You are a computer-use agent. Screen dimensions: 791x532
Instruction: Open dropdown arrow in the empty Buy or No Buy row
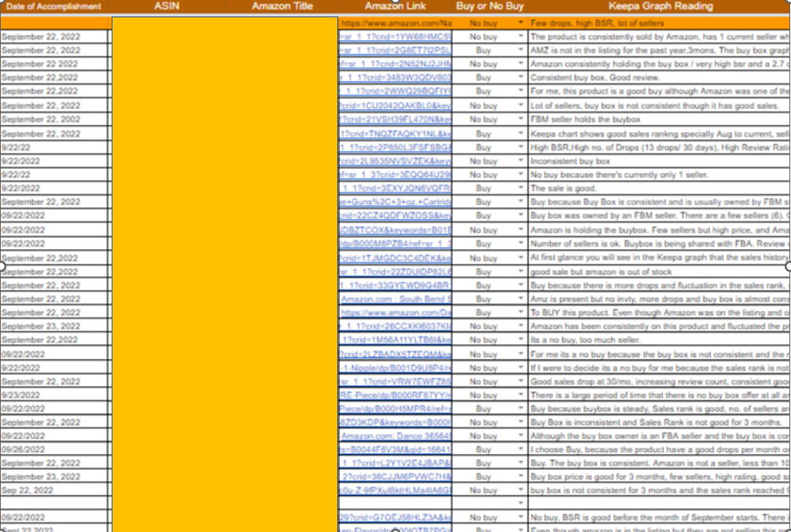521,503
